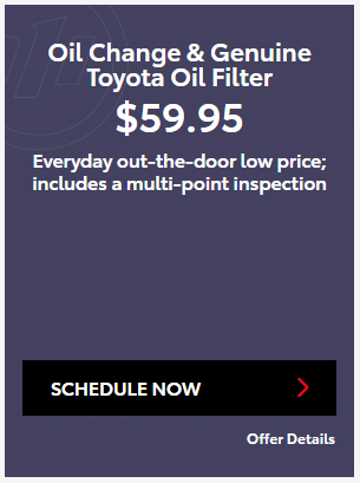Click the $59.95 price text
The image size is (360, 483).
(179, 118)
